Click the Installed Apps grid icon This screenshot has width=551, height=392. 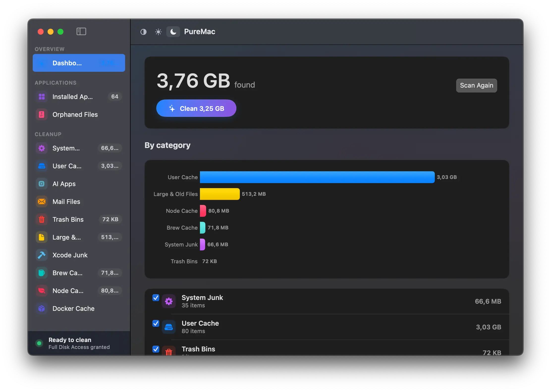pos(42,97)
